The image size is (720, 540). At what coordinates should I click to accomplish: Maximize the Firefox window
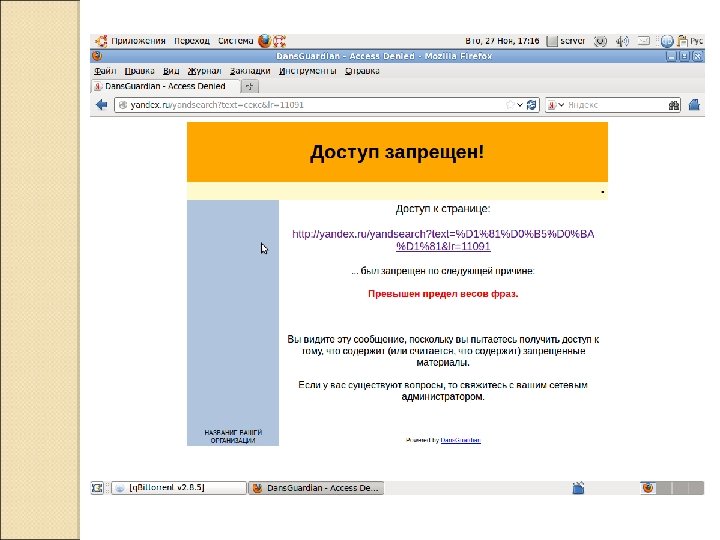(684, 56)
